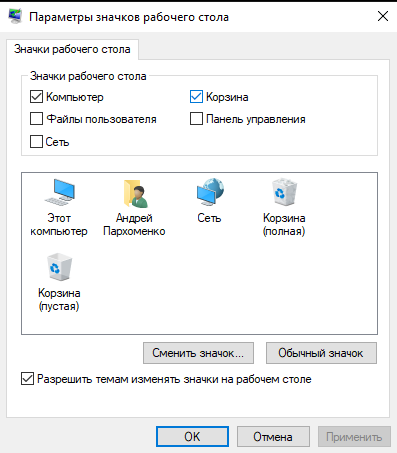Click the Применить button

coord(354,437)
